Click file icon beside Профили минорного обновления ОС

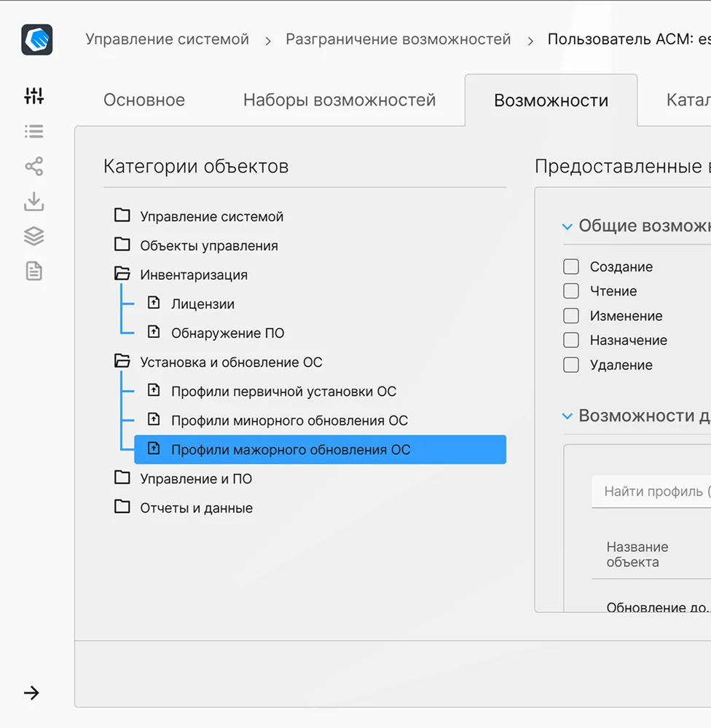154,419
